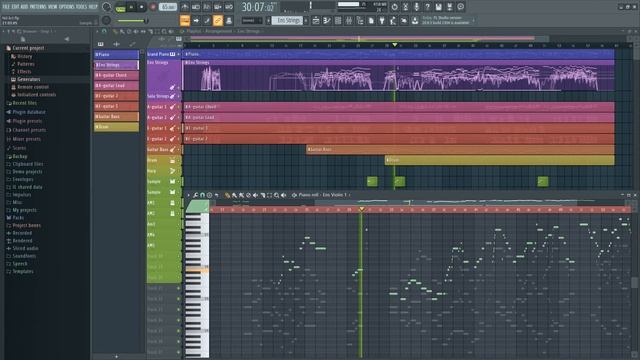
Task: Select the piano roll zoom magnifier tool
Action: click(x=276, y=195)
